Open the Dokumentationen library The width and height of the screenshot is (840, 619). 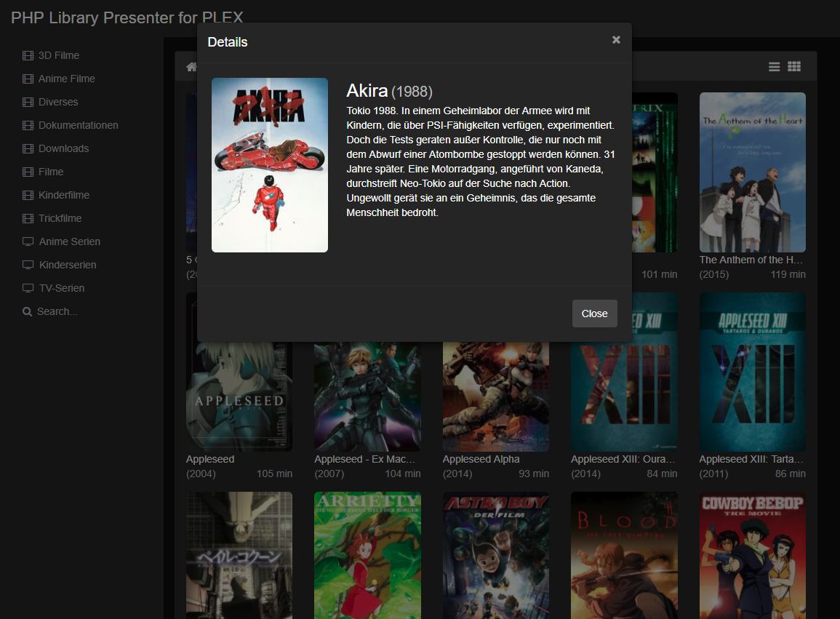point(78,125)
